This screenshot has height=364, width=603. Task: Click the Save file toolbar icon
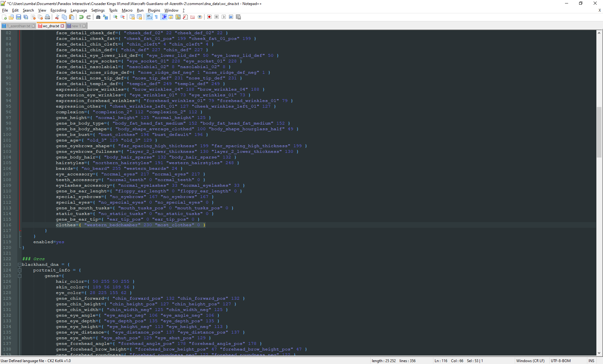[x=19, y=17]
